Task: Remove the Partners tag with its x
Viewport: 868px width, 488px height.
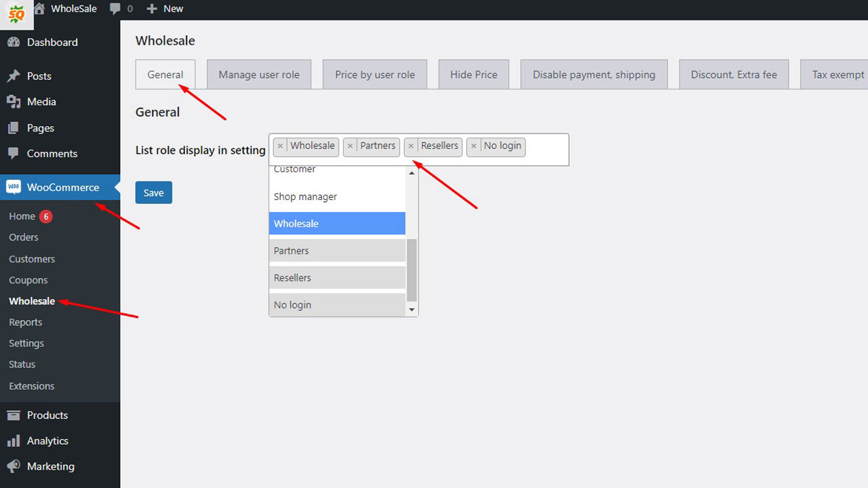Action: point(350,146)
